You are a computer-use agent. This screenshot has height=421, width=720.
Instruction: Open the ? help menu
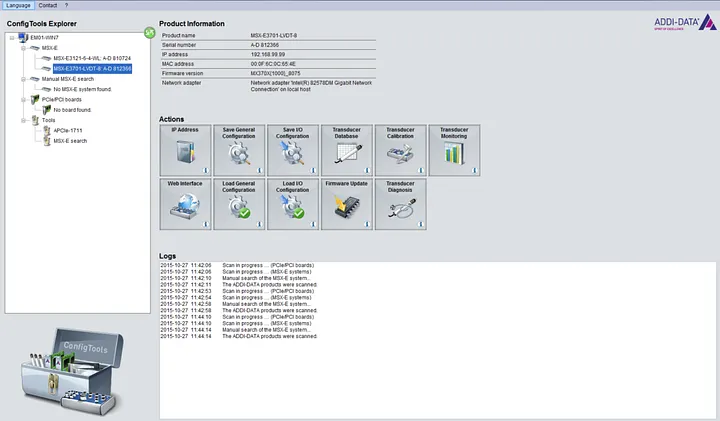(66, 5)
